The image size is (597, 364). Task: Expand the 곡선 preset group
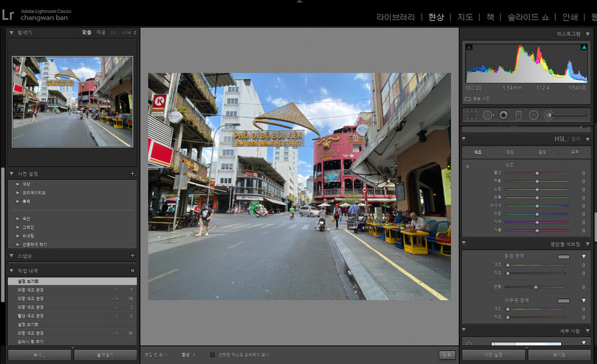pos(17,219)
